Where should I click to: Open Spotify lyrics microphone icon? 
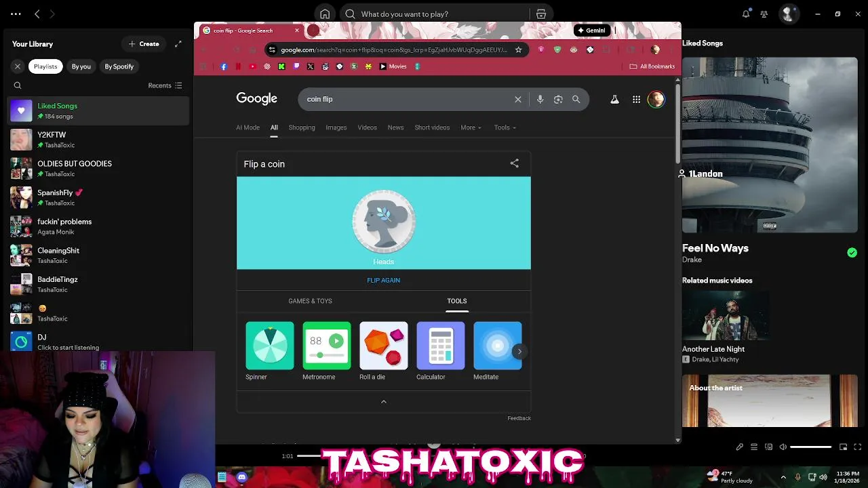(x=740, y=447)
